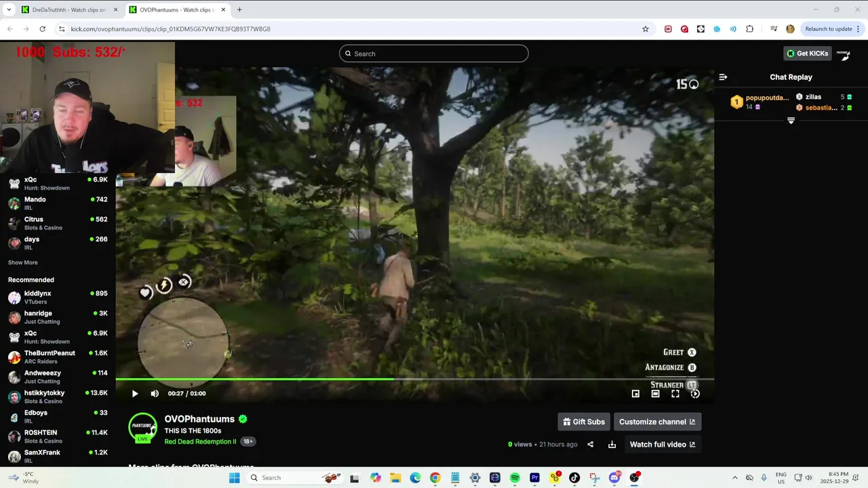Open days IRL channel
The image size is (868, 488).
pyautogui.click(x=58, y=243)
